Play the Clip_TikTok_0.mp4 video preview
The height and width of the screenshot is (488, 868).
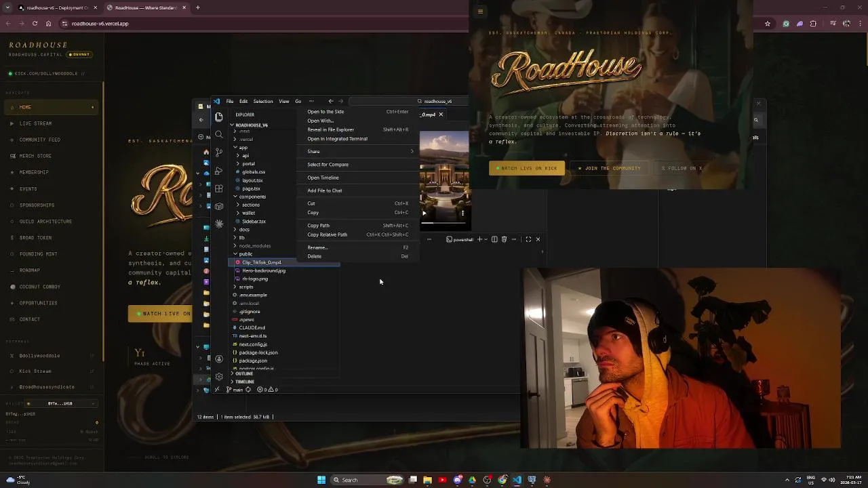(x=425, y=213)
